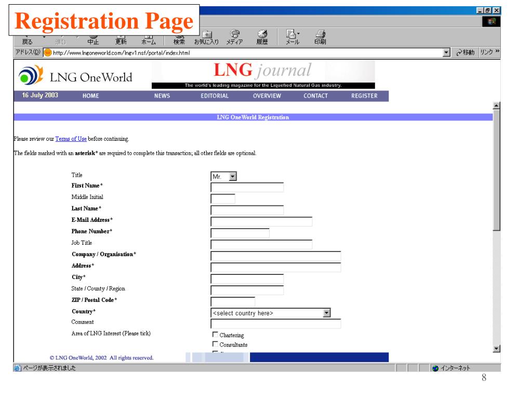Click the page scrollbar down arrow
This screenshot has width=532, height=399.
496,349
